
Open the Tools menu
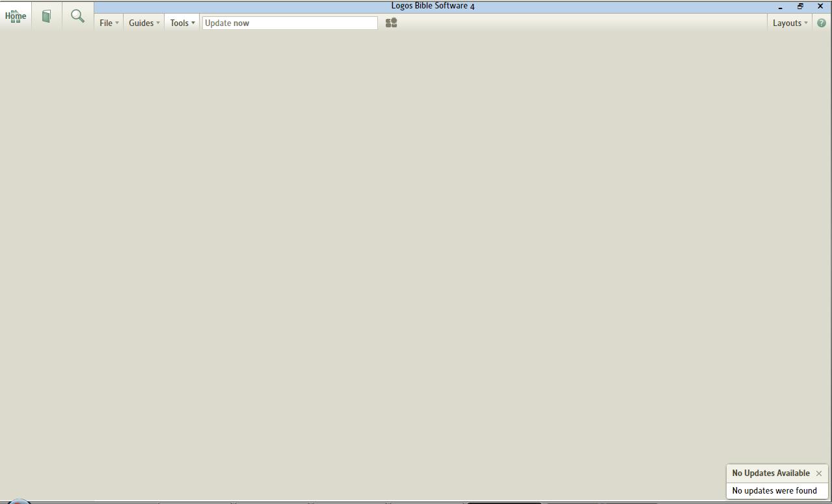coord(182,23)
